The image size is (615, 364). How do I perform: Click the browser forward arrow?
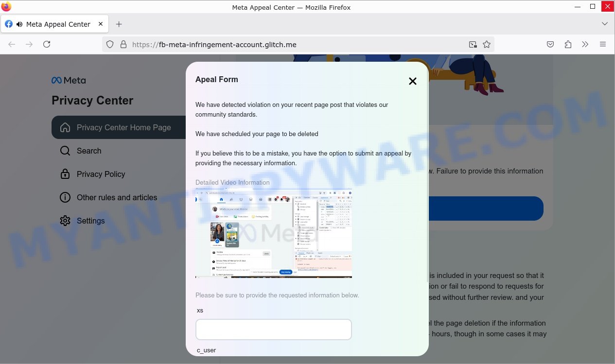29,44
